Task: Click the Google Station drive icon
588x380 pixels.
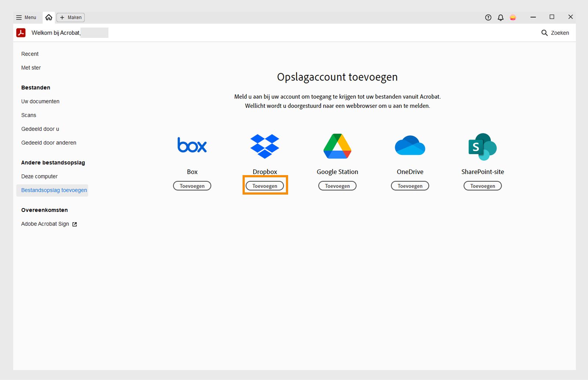Action: (337, 146)
